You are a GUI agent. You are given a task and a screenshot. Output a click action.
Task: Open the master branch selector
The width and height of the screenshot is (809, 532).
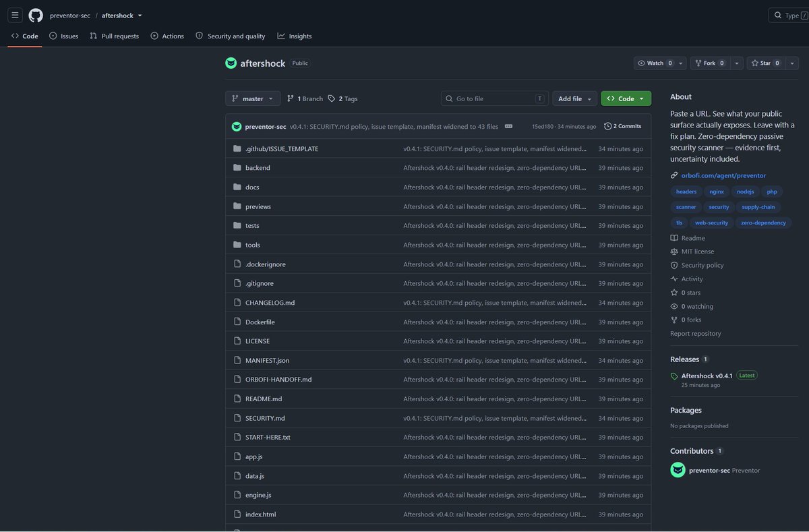pos(253,98)
